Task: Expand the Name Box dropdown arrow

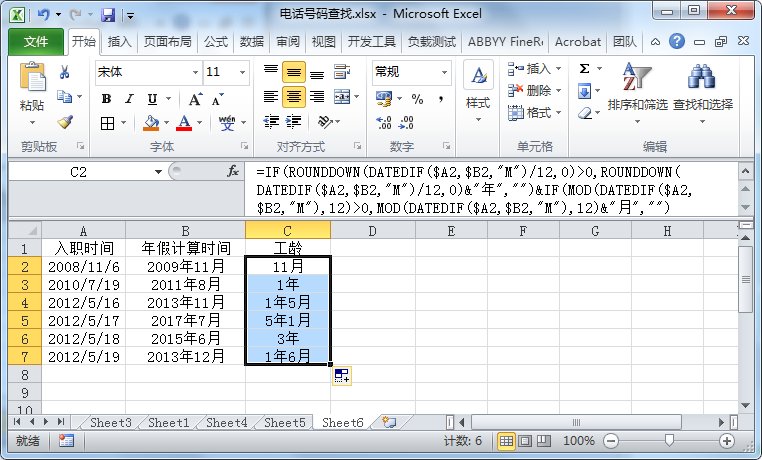Action: [158, 172]
